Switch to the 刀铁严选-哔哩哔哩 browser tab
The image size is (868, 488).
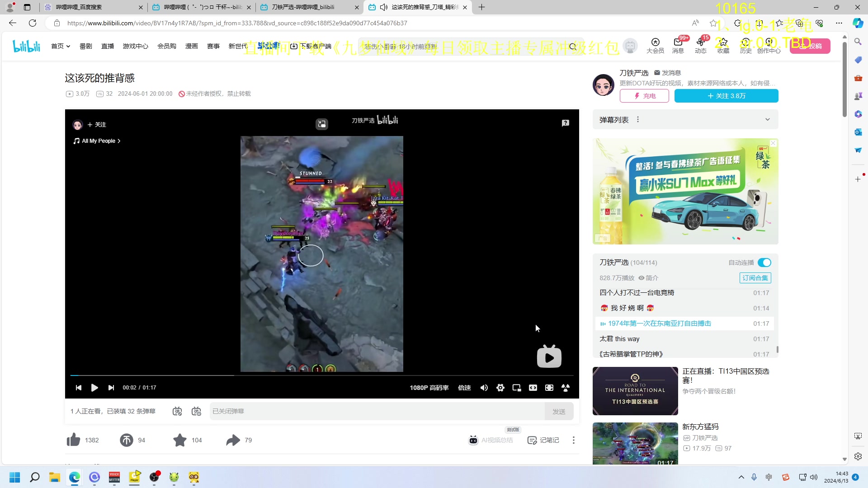click(x=310, y=7)
